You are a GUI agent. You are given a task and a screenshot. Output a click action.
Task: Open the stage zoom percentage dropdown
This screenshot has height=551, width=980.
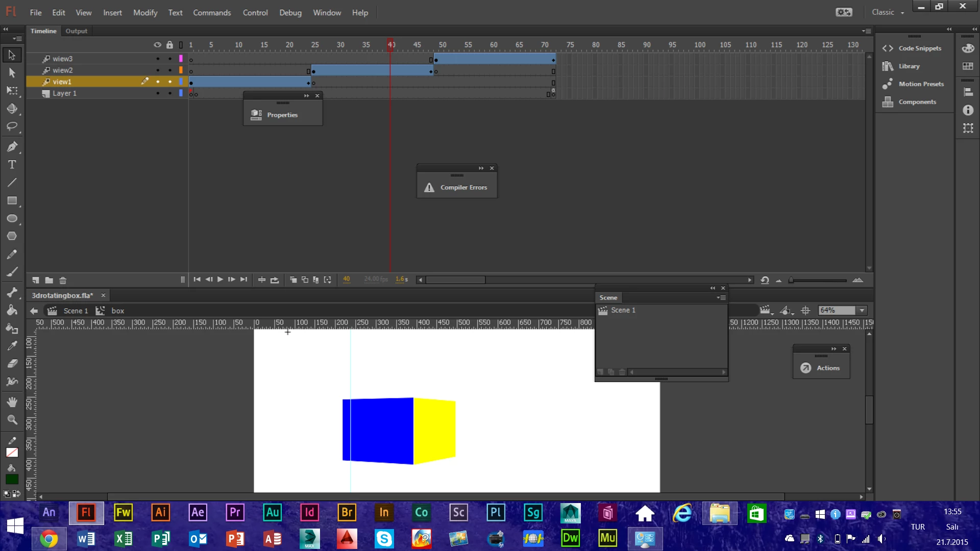[862, 310]
